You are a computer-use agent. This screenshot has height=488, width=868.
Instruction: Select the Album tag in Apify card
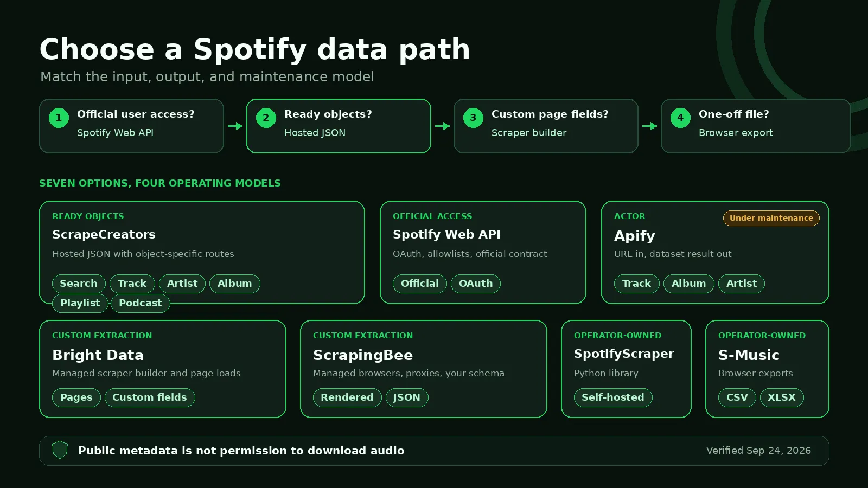click(689, 284)
